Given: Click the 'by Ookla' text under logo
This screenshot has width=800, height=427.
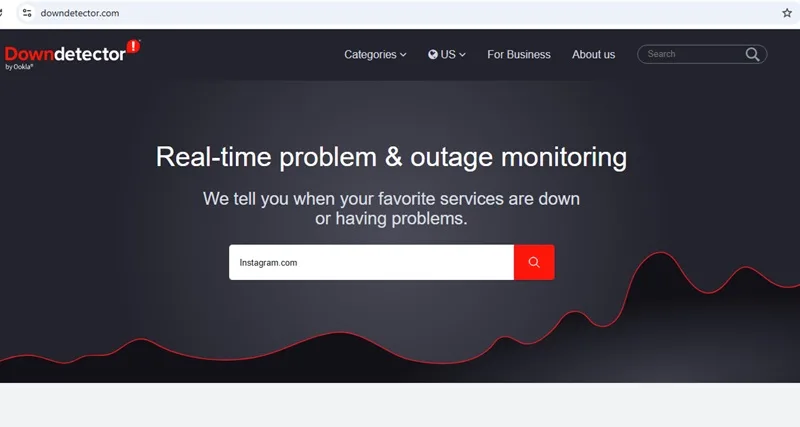Looking at the screenshot, I should point(19,67).
